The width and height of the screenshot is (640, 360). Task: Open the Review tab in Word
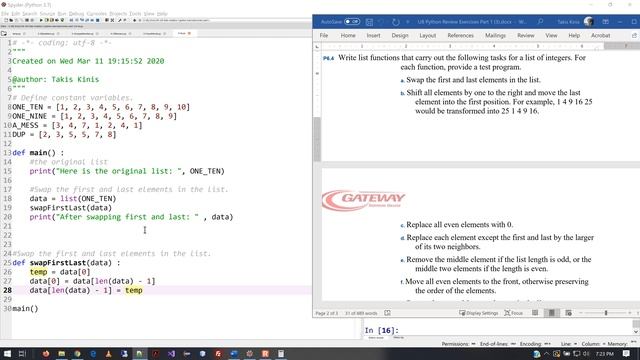(x=526, y=36)
